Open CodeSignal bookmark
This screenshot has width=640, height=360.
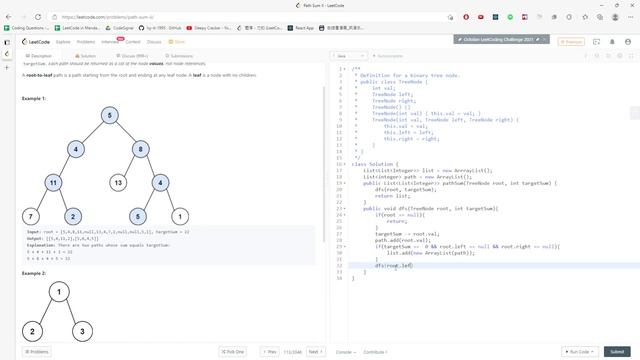click(119, 28)
